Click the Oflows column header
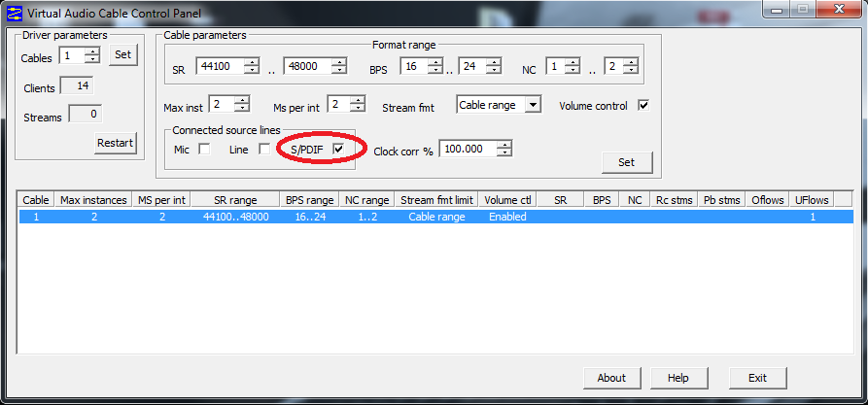Image resolution: width=868 pixels, height=405 pixels. click(x=768, y=200)
